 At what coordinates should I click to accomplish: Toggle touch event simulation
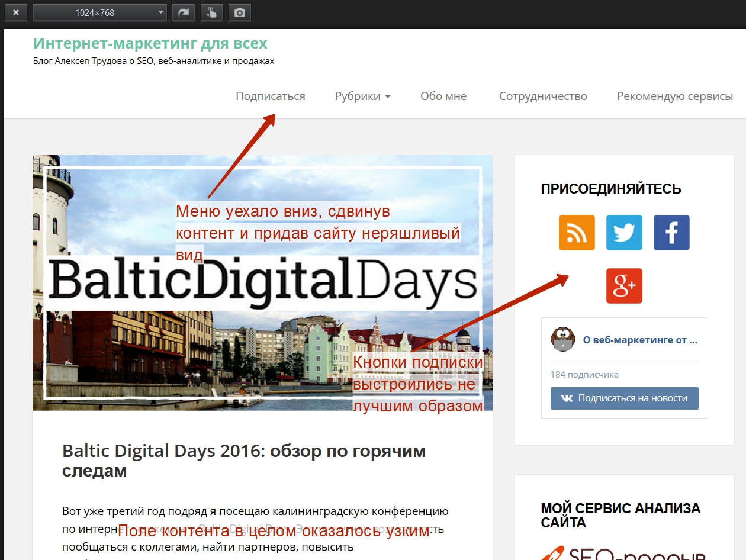[211, 12]
